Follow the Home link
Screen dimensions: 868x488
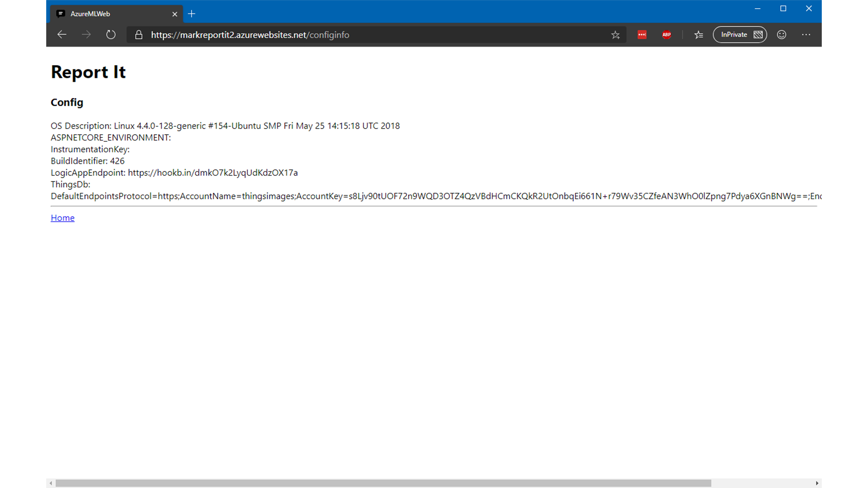point(62,218)
